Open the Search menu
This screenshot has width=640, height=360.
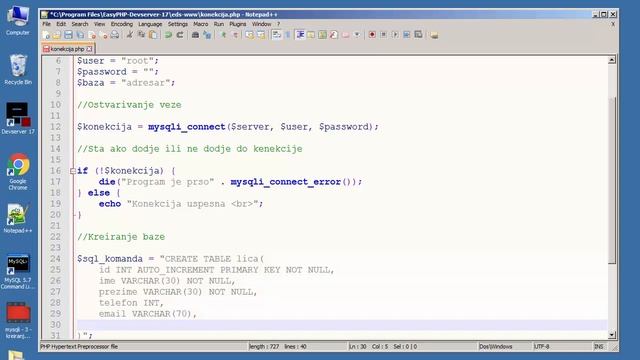[x=80, y=24]
